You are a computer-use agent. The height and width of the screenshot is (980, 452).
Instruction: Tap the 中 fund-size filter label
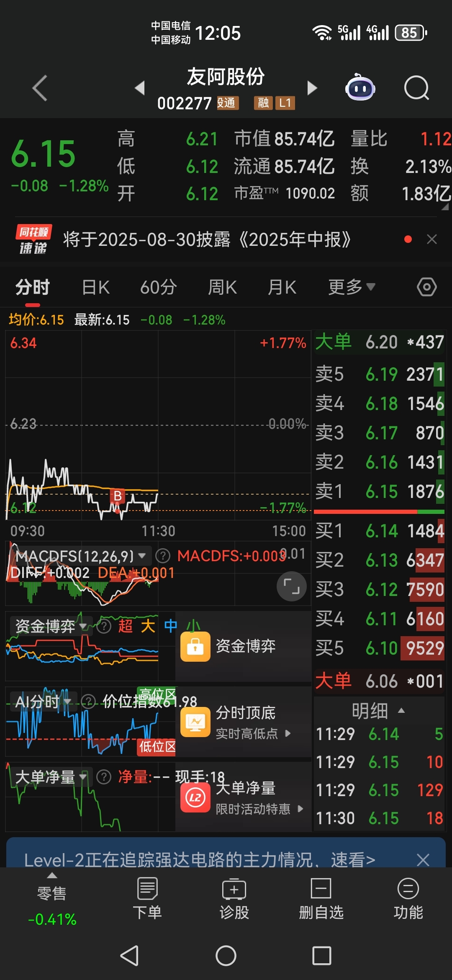(x=170, y=626)
